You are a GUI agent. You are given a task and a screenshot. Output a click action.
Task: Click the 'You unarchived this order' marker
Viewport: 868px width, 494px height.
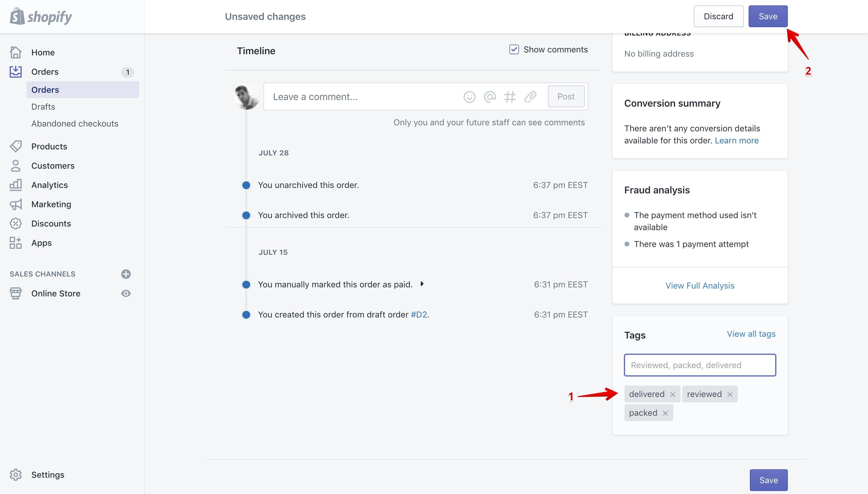pos(246,185)
